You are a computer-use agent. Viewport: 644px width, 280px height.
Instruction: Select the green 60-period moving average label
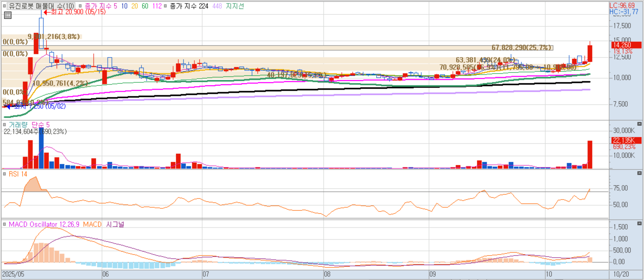145,6
